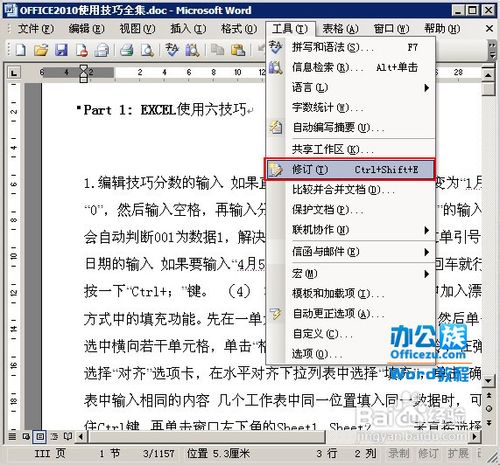Screen dimensions: 500x465
Task: Click the Copy icon in the toolbar
Action: pos(217,51)
